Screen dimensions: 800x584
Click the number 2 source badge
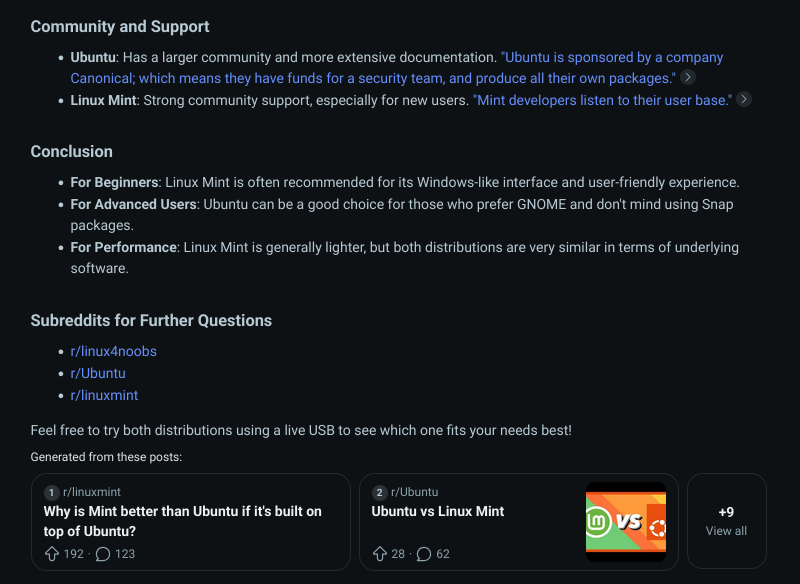point(380,492)
